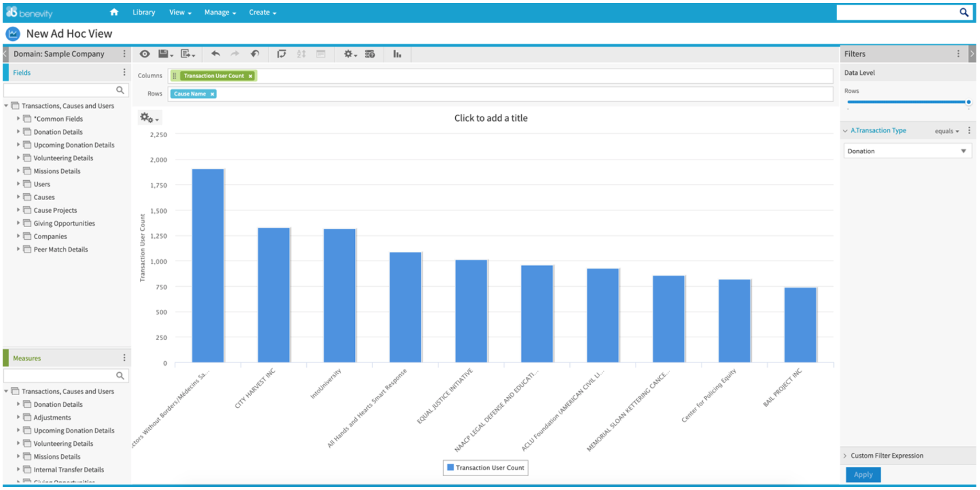This screenshot has height=490, width=980.
Task: Click the input controls toolbar icon
Action: (x=321, y=54)
